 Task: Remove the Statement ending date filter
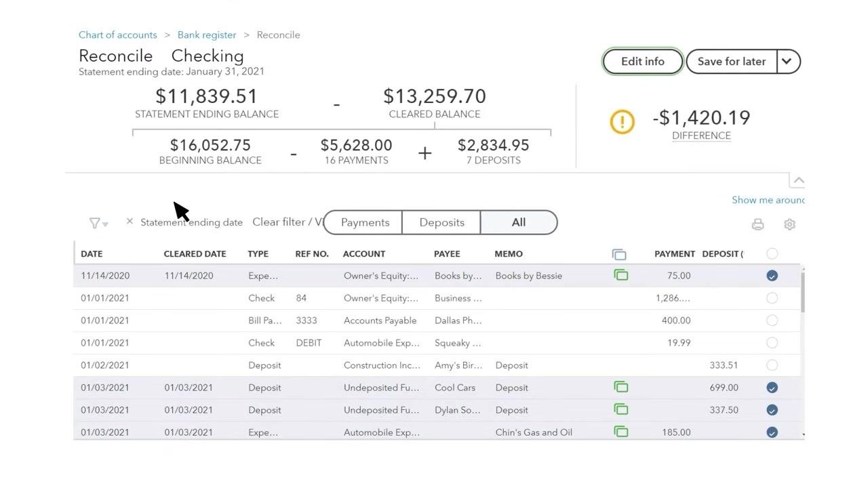point(130,222)
